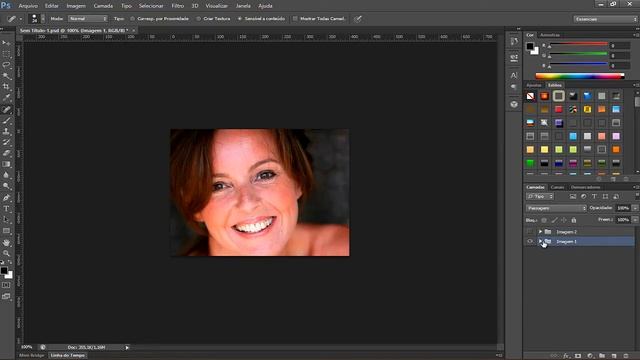This screenshot has height=360, width=640.
Task: Select the Horizontal Type tool
Action: [6, 209]
